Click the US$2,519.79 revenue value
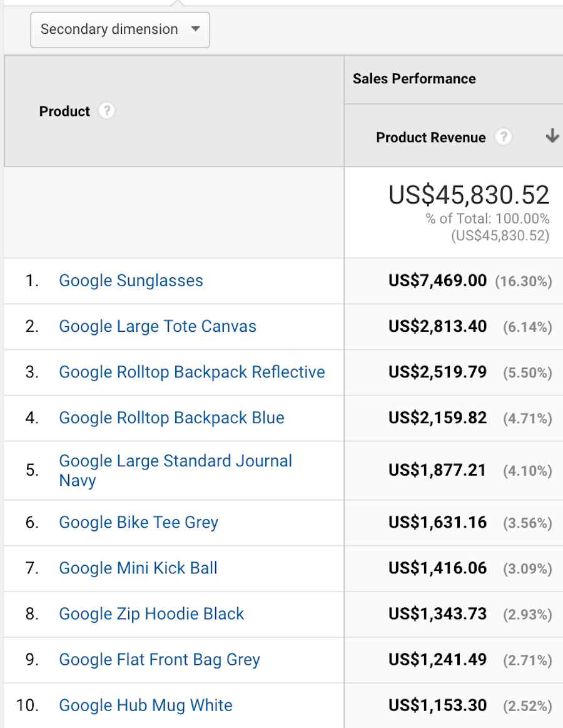Viewport: 563px width, 728px height. 437,372
